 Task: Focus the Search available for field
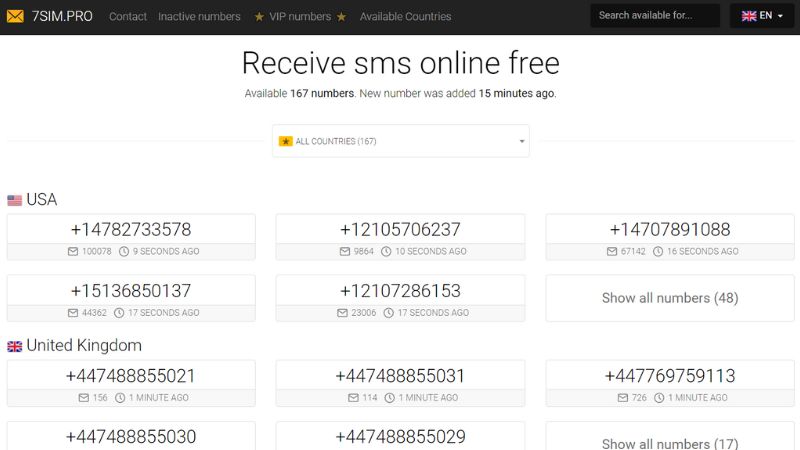[x=654, y=16]
